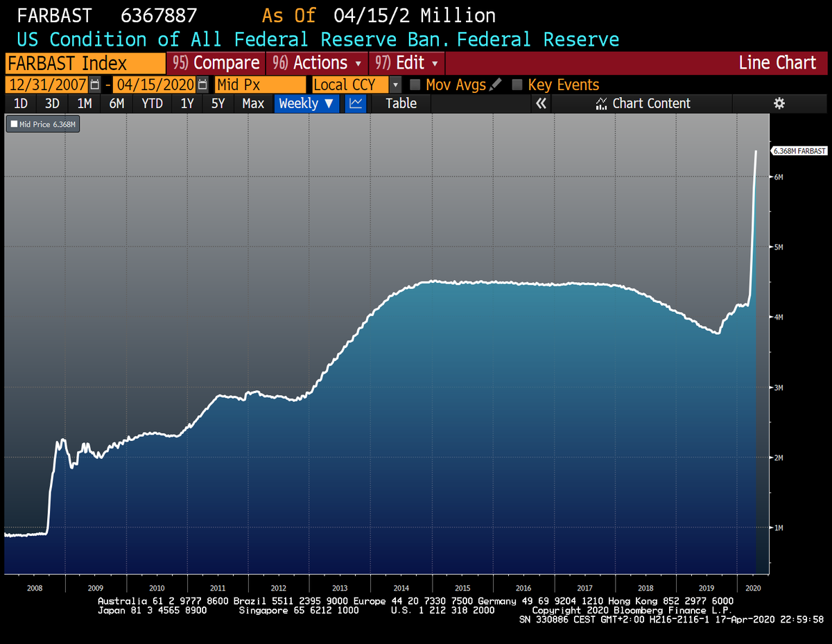Select the line chart type icon
Viewport: 832px width, 644px height.
coord(356,103)
